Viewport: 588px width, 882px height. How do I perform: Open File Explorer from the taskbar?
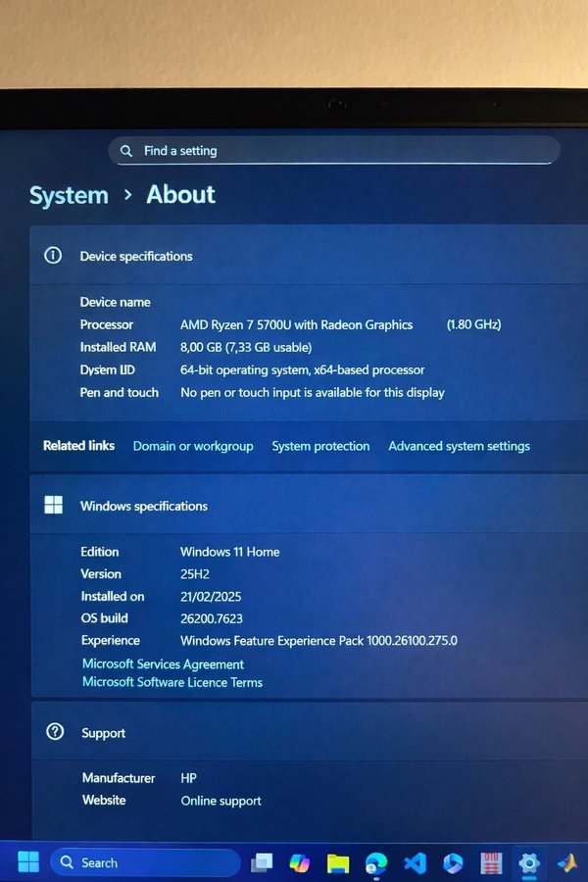click(x=338, y=862)
